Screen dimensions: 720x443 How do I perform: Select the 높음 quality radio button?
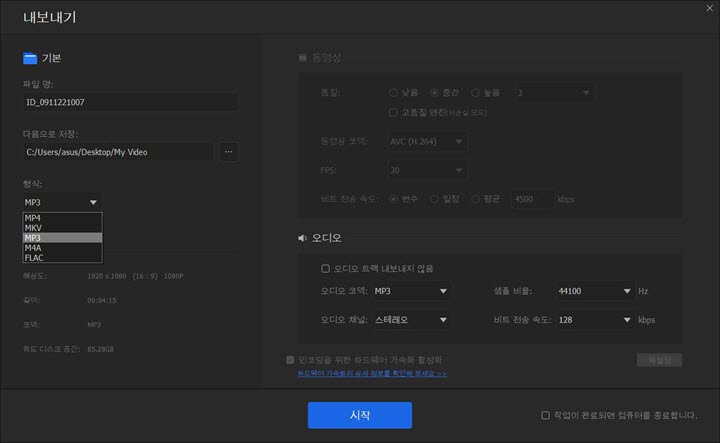(476, 93)
